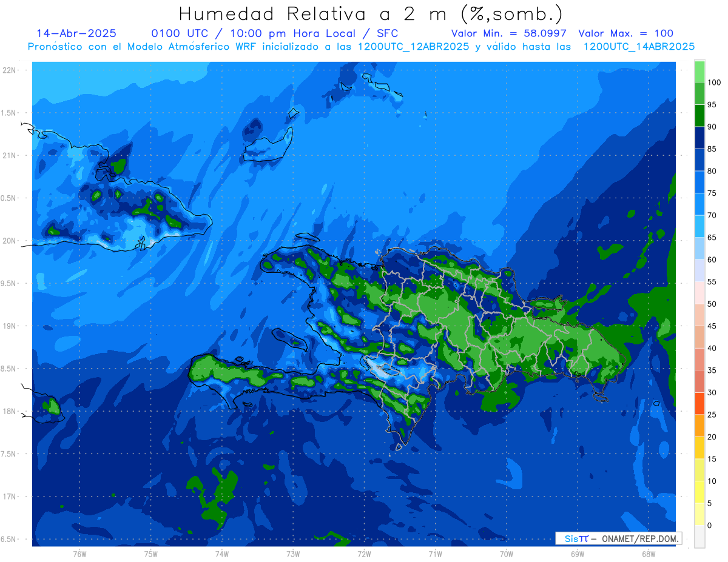Click the legend value '60'
Viewport: 728px width, 562px height.
[712, 259]
